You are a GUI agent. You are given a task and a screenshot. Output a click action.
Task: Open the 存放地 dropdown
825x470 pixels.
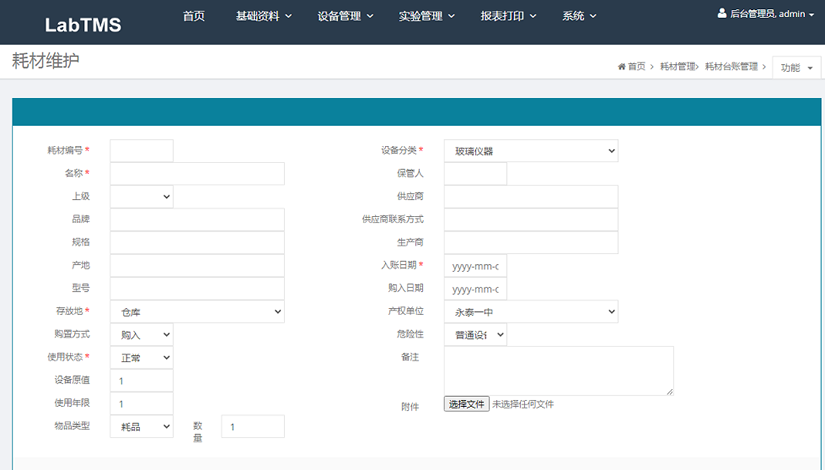(x=197, y=312)
